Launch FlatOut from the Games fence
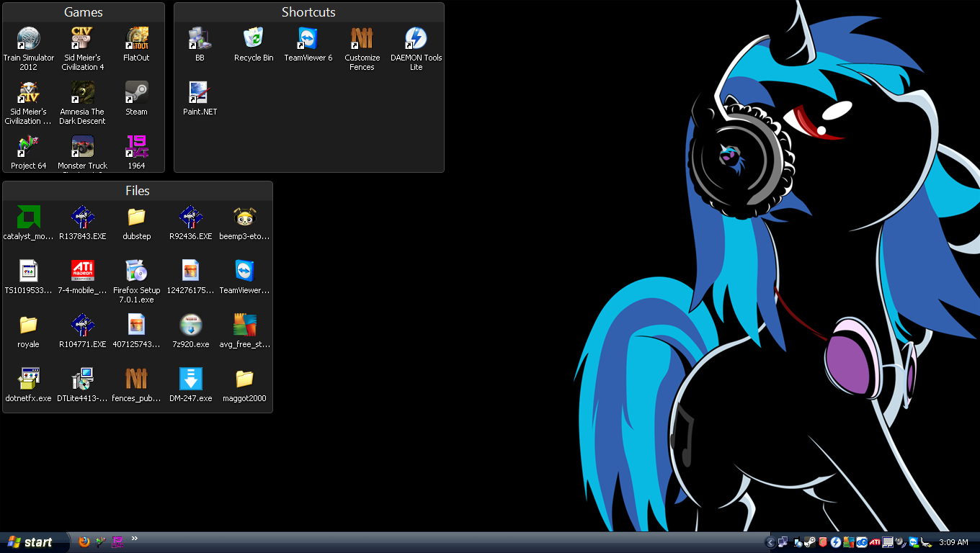Image resolution: width=980 pixels, height=553 pixels. [x=136, y=39]
